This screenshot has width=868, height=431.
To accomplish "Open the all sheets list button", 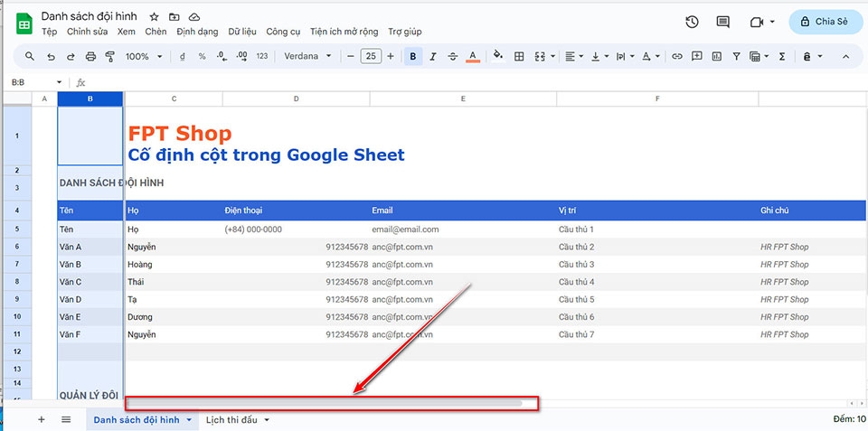I will pyautogui.click(x=66, y=420).
